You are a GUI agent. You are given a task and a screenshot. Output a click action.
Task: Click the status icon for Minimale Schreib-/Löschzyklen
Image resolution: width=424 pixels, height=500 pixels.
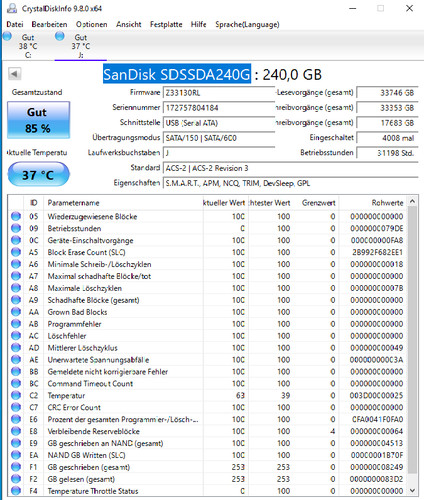point(16,264)
